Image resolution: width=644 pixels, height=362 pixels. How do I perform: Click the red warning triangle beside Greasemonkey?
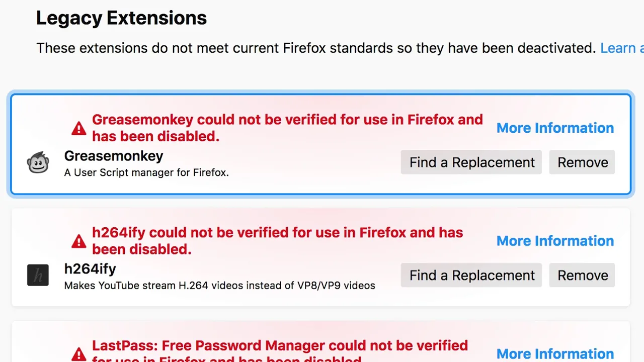pyautogui.click(x=78, y=128)
